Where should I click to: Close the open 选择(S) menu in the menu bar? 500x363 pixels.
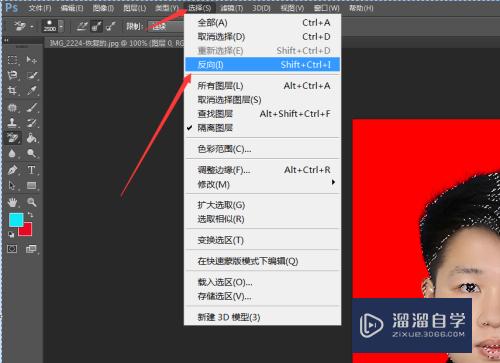click(199, 8)
